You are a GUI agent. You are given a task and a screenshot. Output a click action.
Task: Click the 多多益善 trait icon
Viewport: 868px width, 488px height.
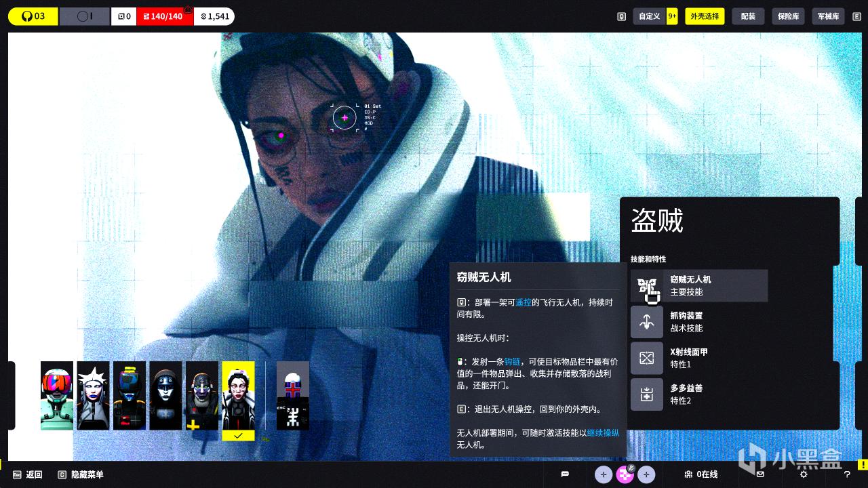click(x=647, y=394)
